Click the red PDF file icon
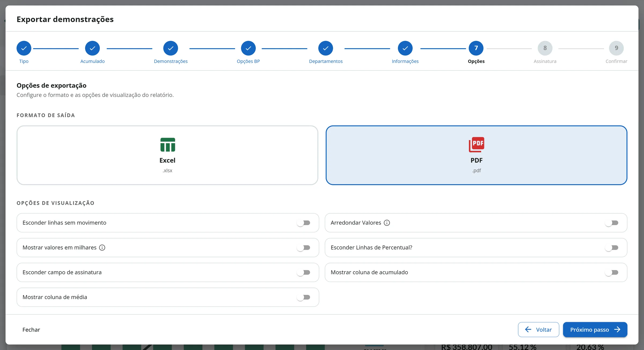Screen dimensions: 644x350 coord(477,145)
